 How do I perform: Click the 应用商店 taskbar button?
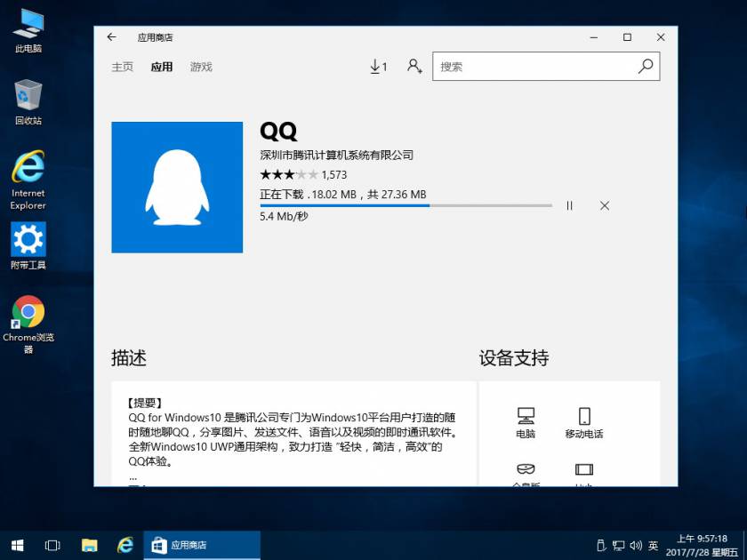[202, 545]
